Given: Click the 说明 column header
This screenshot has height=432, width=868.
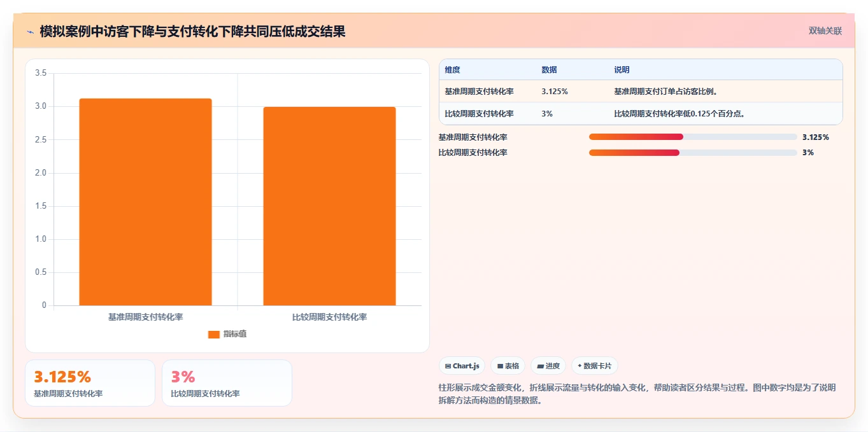Looking at the screenshot, I should tap(622, 70).
